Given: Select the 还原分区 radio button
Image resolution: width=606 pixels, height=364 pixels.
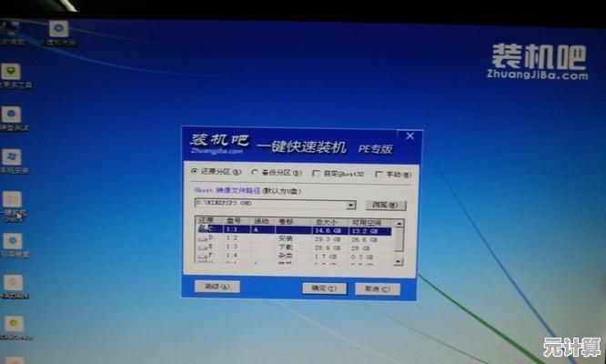Looking at the screenshot, I should click(195, 171).
